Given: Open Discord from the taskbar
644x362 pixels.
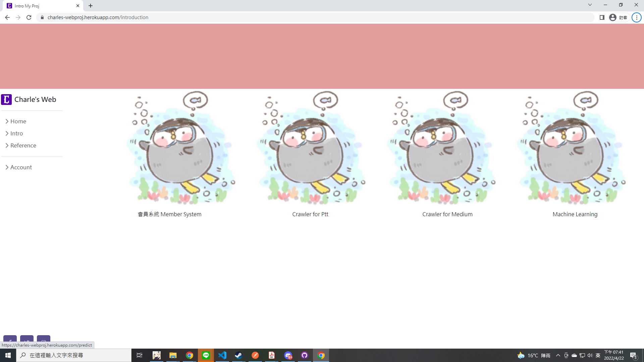Looking at the screenshot, I should 288,355.
